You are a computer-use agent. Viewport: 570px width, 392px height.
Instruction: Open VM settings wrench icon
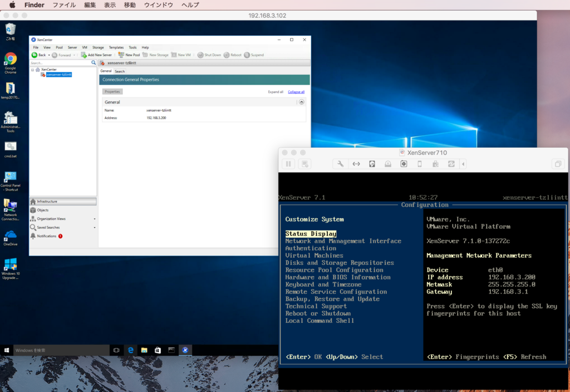340,164
